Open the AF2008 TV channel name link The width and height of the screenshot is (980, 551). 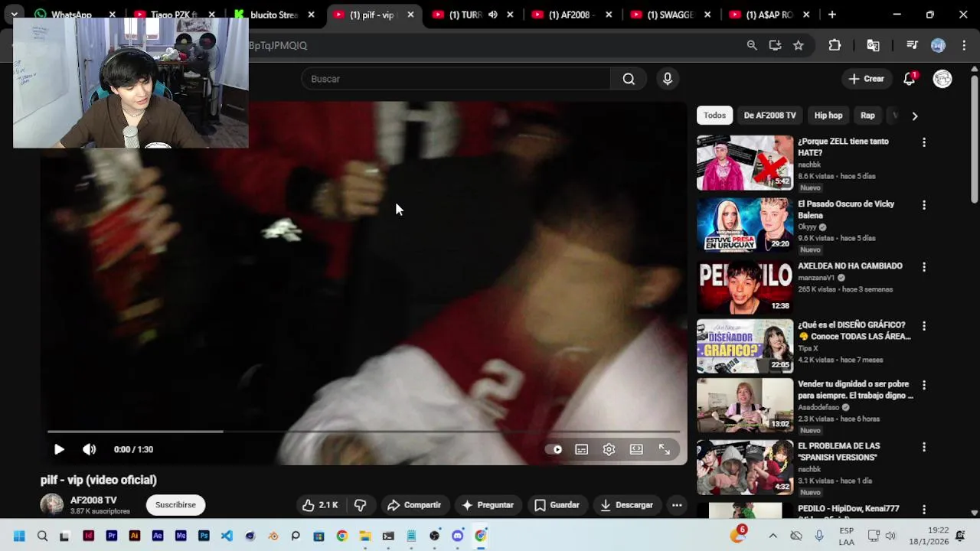click(x=93, y=500)
